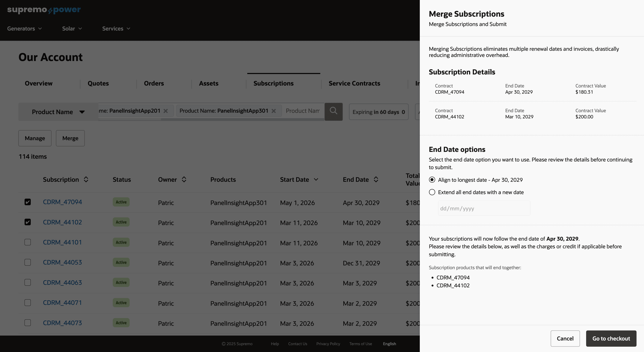Remove the PanelInsightApp201 filter chip

pos(165,111)
